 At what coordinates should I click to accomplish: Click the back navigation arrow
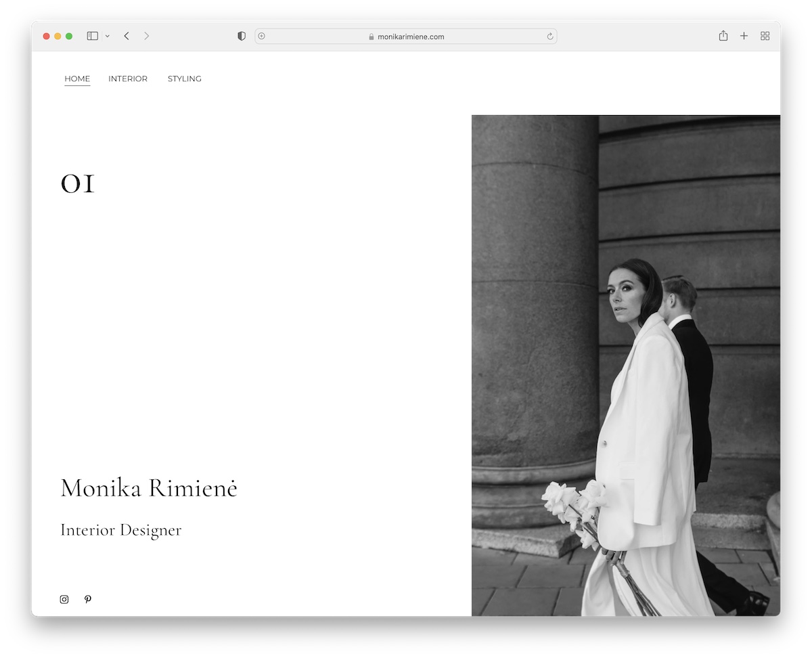tap(127, 36)
